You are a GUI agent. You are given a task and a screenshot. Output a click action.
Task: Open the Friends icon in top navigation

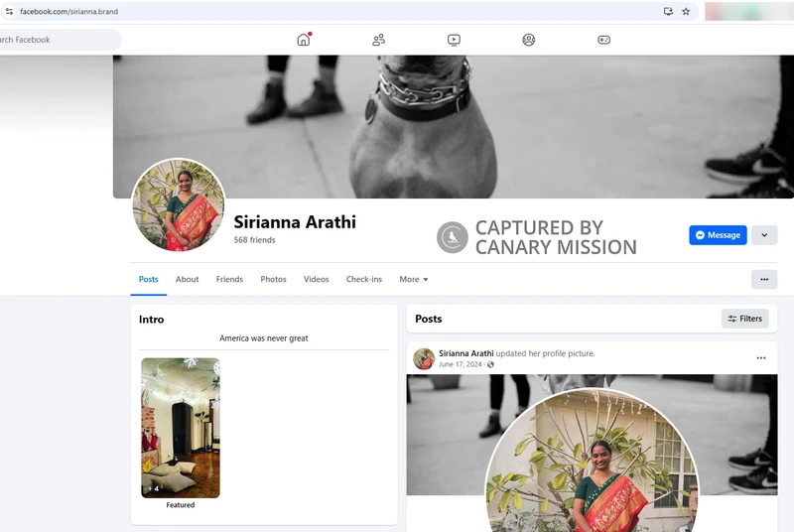pyautogui.click(x=378, y=40)
